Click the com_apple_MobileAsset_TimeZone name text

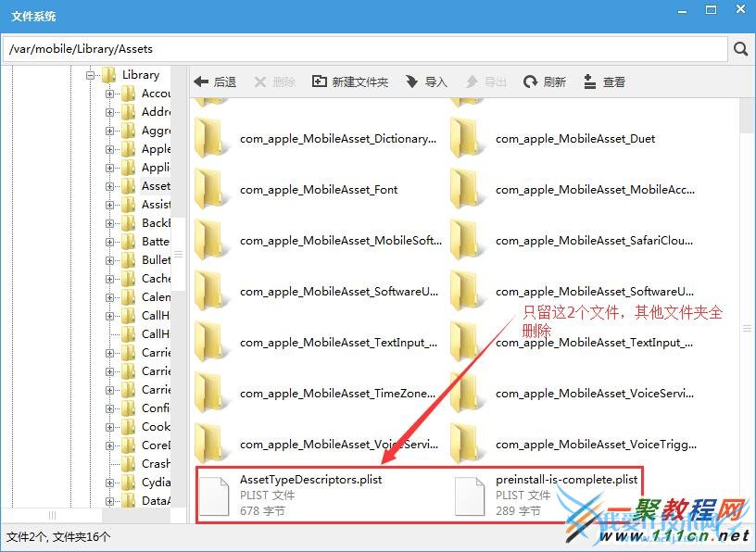tap(338, 394)
